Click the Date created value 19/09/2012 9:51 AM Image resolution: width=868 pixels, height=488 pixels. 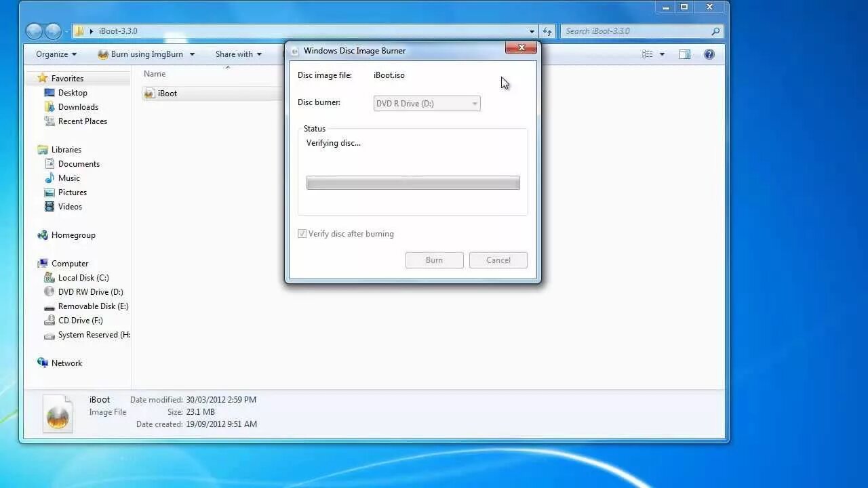(x=222, y=424)
